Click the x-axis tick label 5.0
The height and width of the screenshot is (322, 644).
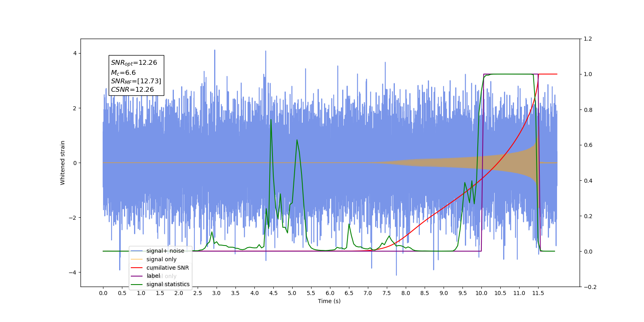click(292, 293)
